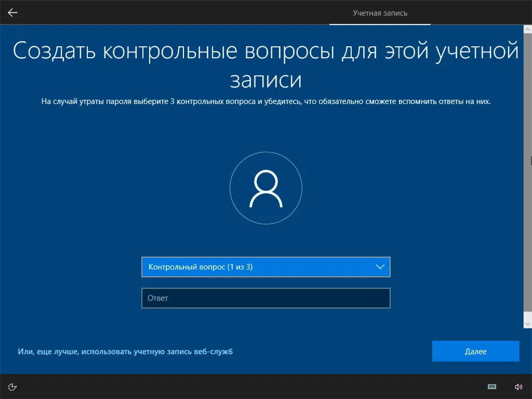Select the Учетная запись tab
This screenshot has height=399, width=532.
380,13
